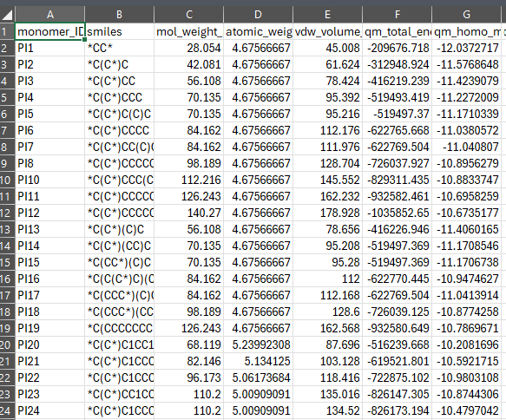Select column G header
Viewport: 506px width, 420px height.
[x=466, y=15]
